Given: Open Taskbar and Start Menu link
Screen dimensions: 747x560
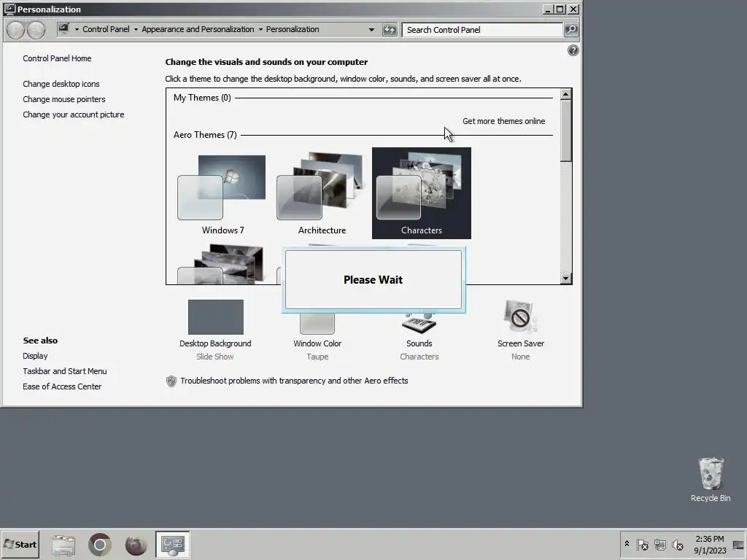Looking at the screenshot, I should pos(65,371).
